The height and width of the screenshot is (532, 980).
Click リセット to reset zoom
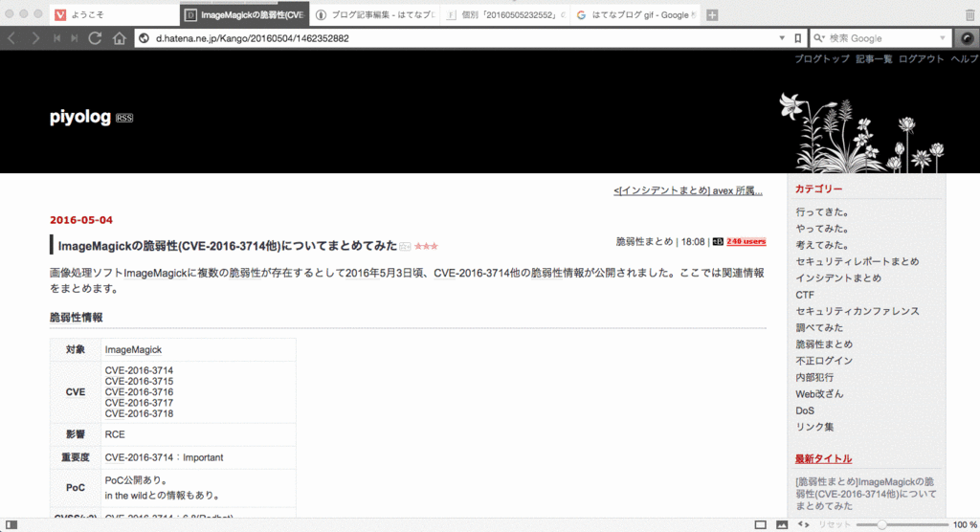835,524
